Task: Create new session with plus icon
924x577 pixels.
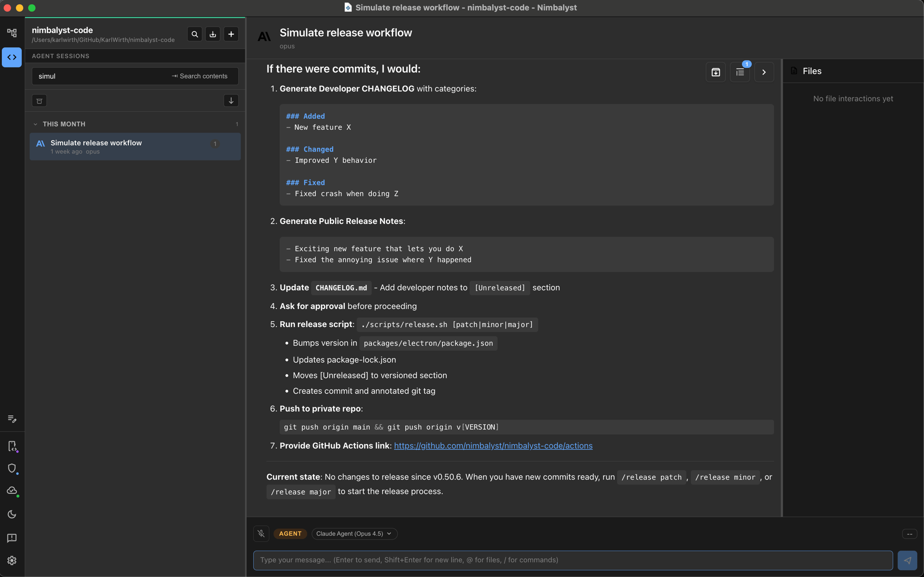Action: pyautogui.click(x=231, y=34)
